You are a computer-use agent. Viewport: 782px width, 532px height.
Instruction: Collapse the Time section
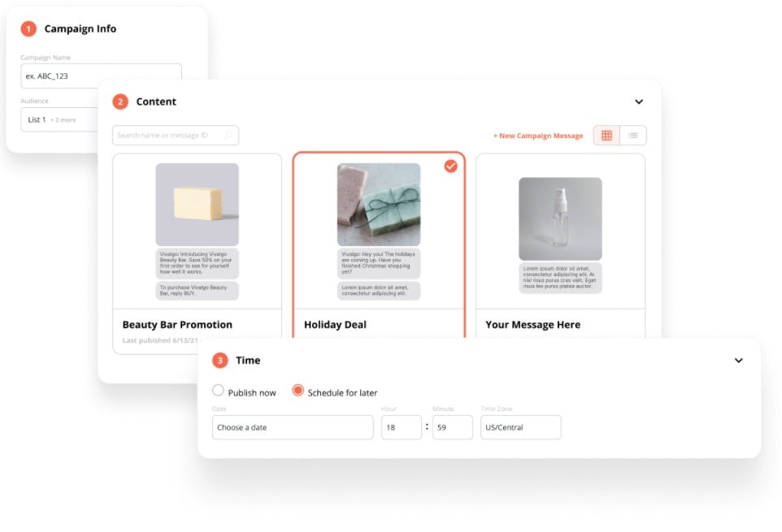[x=739, y=360]
